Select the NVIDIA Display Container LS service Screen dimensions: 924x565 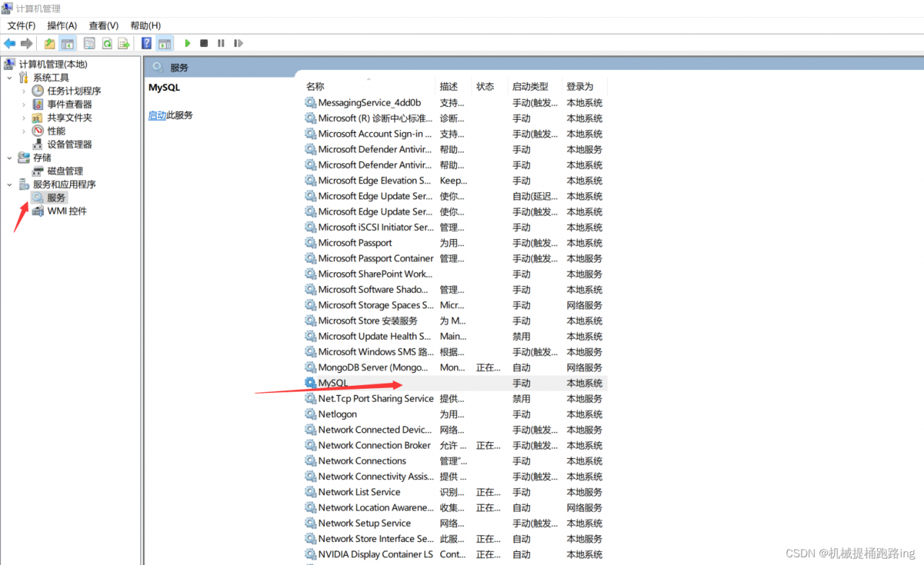pos(455,554)
